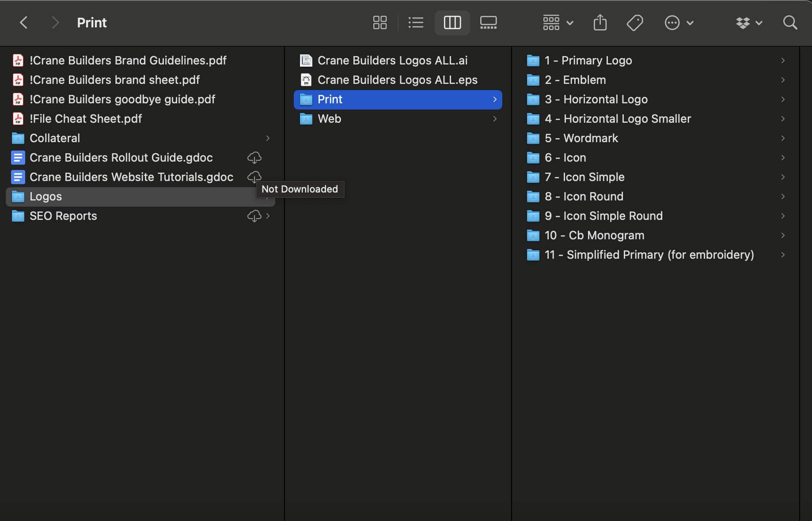This screenshot has width=812, height=521.
Task: Select !Crane Builders Brand Guidelines.pdf
Action: click(x=140, y=60)
